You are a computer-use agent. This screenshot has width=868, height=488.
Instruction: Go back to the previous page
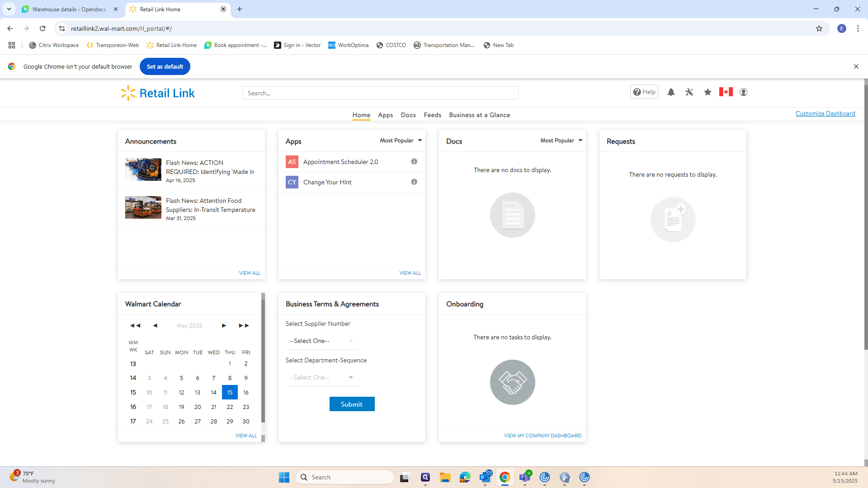tap(10, 28)
